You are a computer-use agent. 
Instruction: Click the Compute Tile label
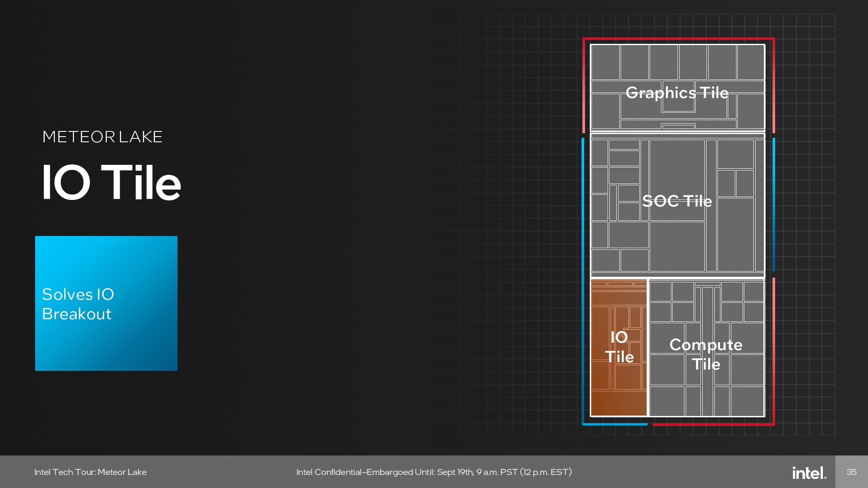[x=706, y=354]
